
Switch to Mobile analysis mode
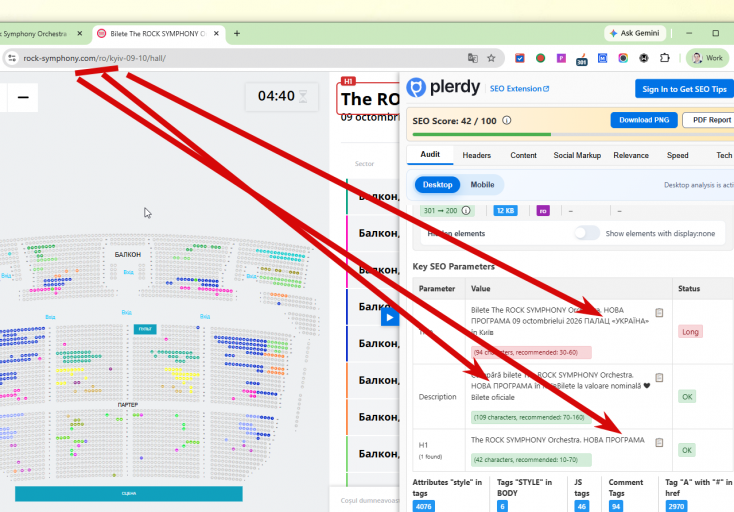[x=482, y=184]
